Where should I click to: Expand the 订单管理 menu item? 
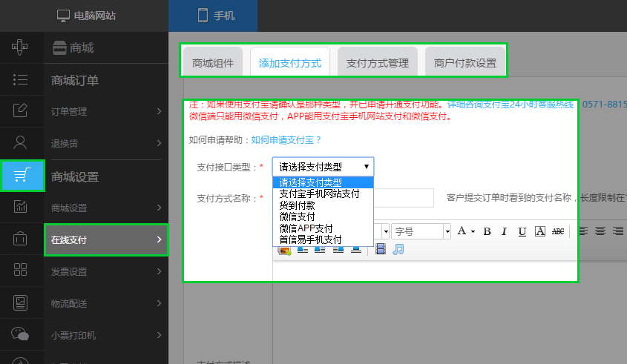click(x=105, y=112)
